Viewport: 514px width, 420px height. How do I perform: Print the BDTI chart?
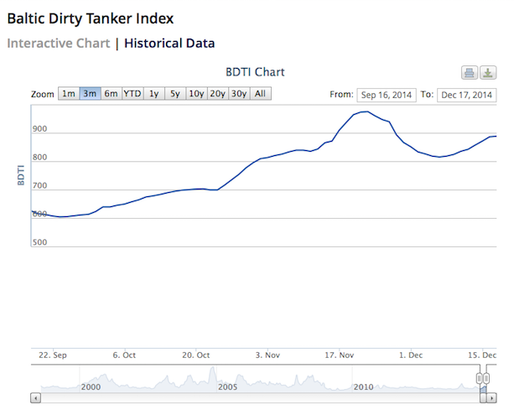pos(469,73)
